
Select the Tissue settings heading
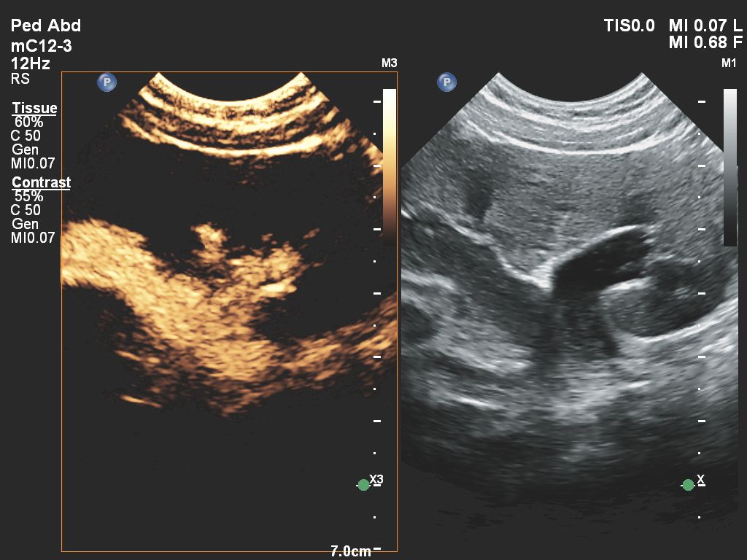pos(34,108)
